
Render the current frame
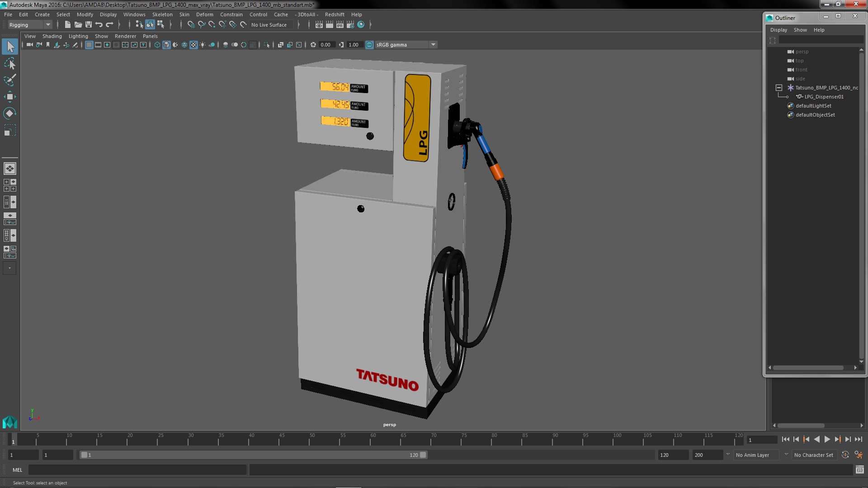(330, 25)
